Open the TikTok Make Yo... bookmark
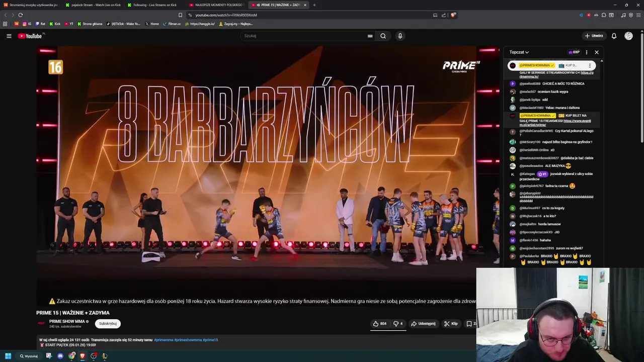The width and height of the screenshot is (644, 362). tap(123, 24)
